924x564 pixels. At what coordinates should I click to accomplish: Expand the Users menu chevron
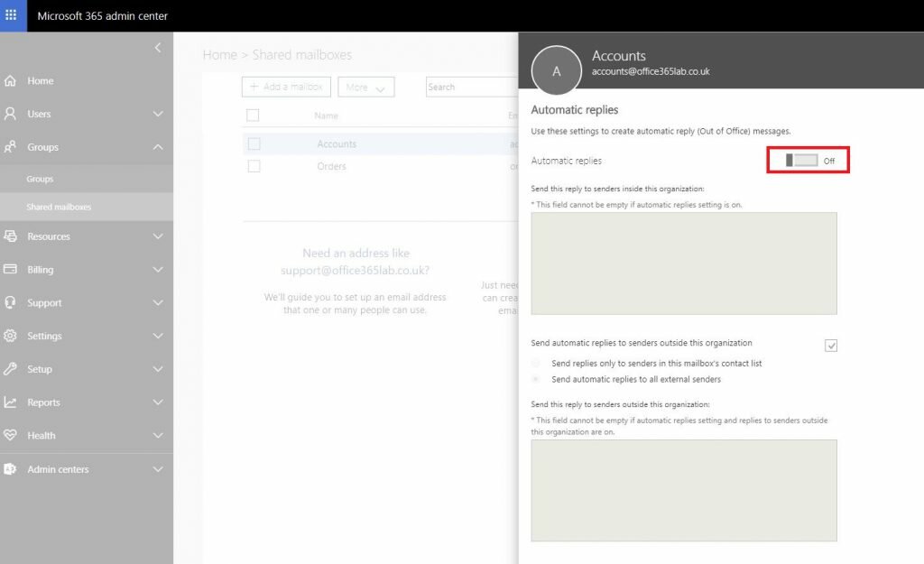[x=158, y=114]
